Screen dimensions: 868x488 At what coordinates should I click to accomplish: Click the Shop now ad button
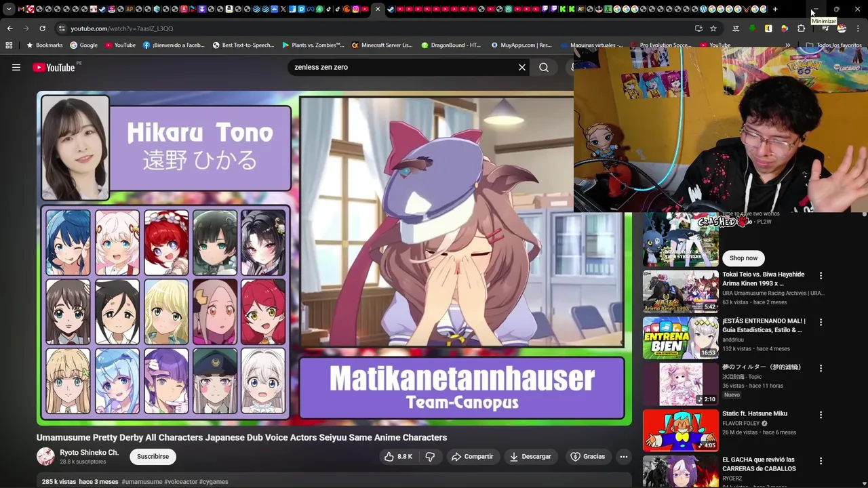(743, 258)
